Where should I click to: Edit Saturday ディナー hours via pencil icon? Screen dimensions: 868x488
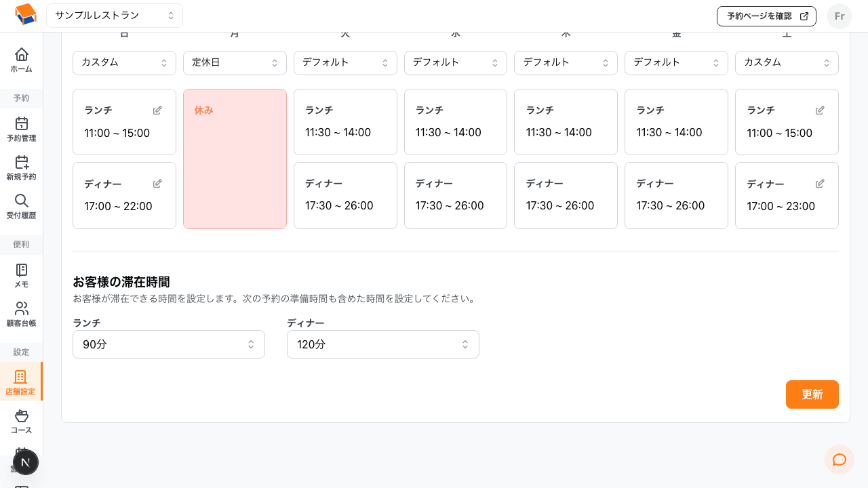(820, 183)
